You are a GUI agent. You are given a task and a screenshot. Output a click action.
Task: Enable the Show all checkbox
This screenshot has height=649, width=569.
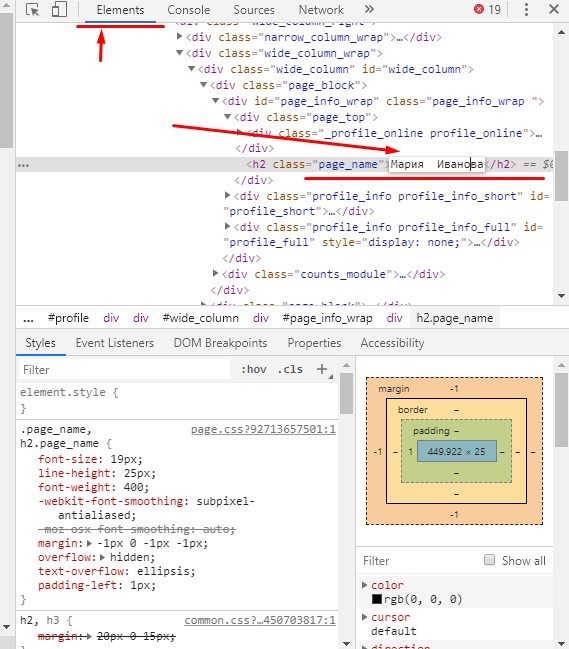pos(489,560)
